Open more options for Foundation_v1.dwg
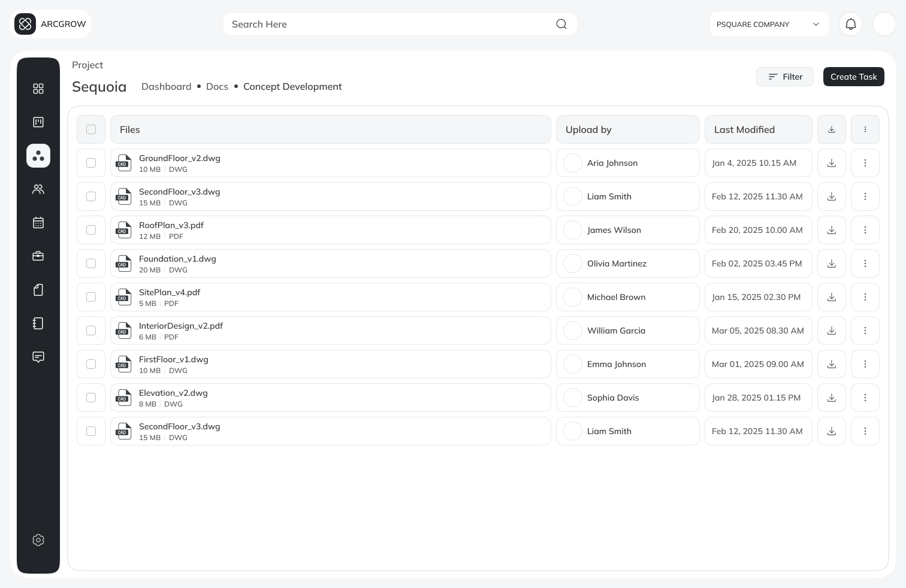Viewport: 906px width, 588px height. click(x=865, y=263)
